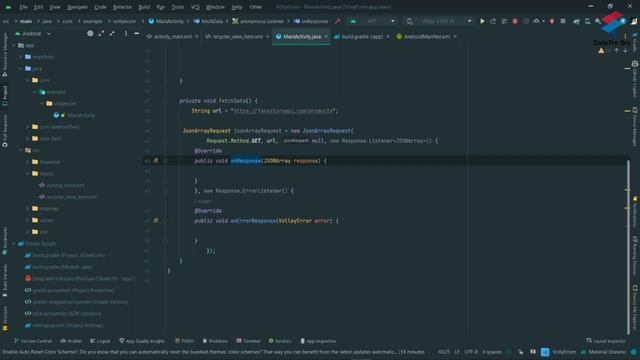Open the Build menu
Image resolution: width=640 pixels, height=360 pixels.
click(x=144, y=7)
